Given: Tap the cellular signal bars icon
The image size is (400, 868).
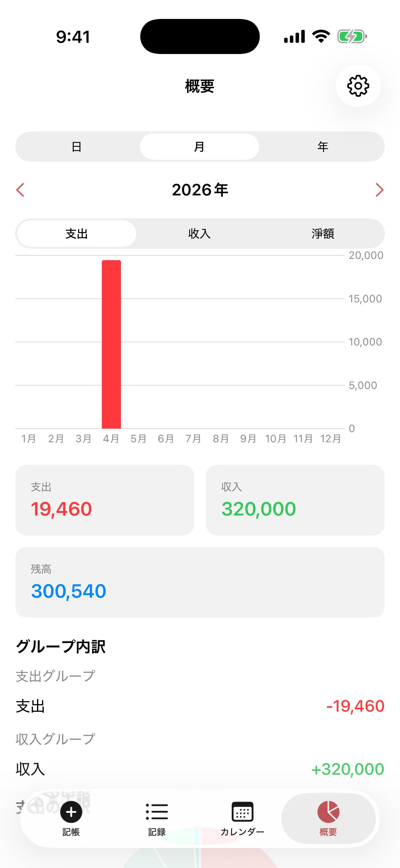Looking at the screenshot, I should [294, 36].
